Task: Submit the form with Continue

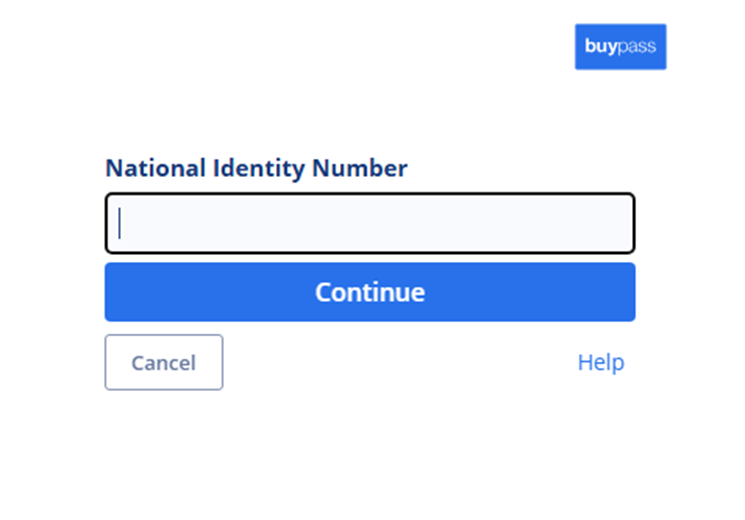Action: (370, 292)
